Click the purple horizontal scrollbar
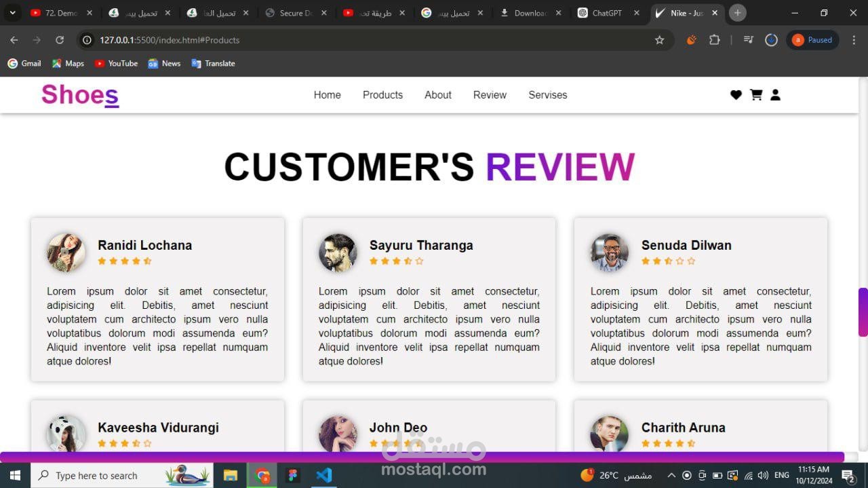868x488 pixels. (x=422, y=457)
